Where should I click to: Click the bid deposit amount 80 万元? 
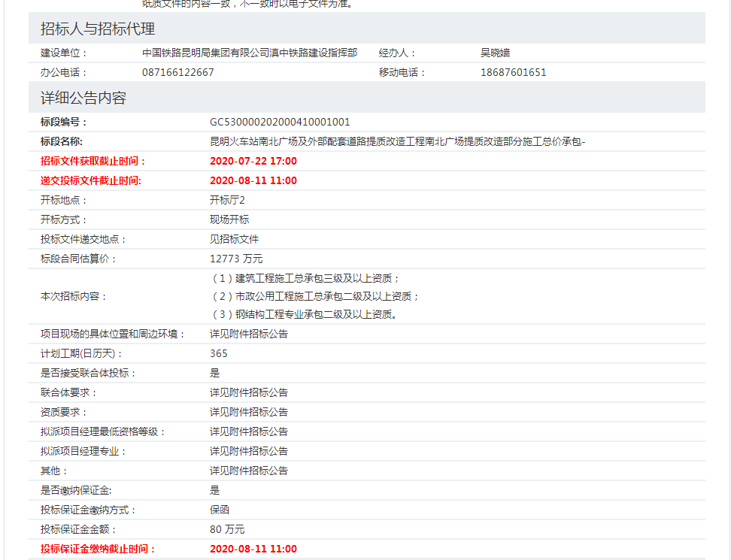[227, 529]
